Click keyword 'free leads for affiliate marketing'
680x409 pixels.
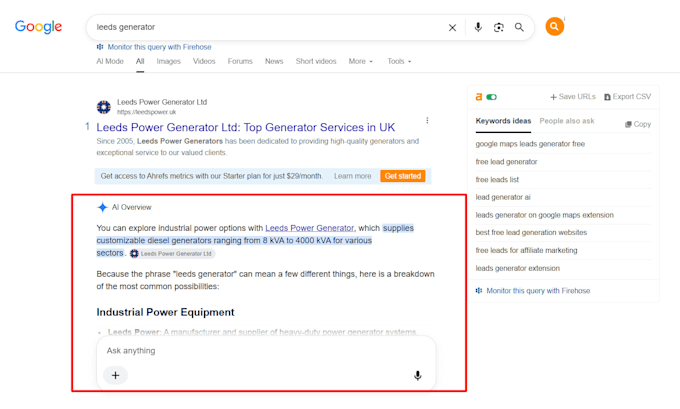[x=526, y=250]
